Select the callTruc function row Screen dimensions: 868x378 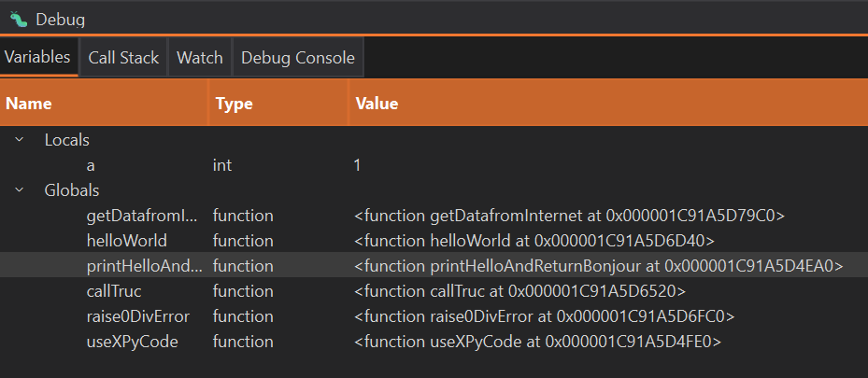pyautogui.click(x=116, y=291)
